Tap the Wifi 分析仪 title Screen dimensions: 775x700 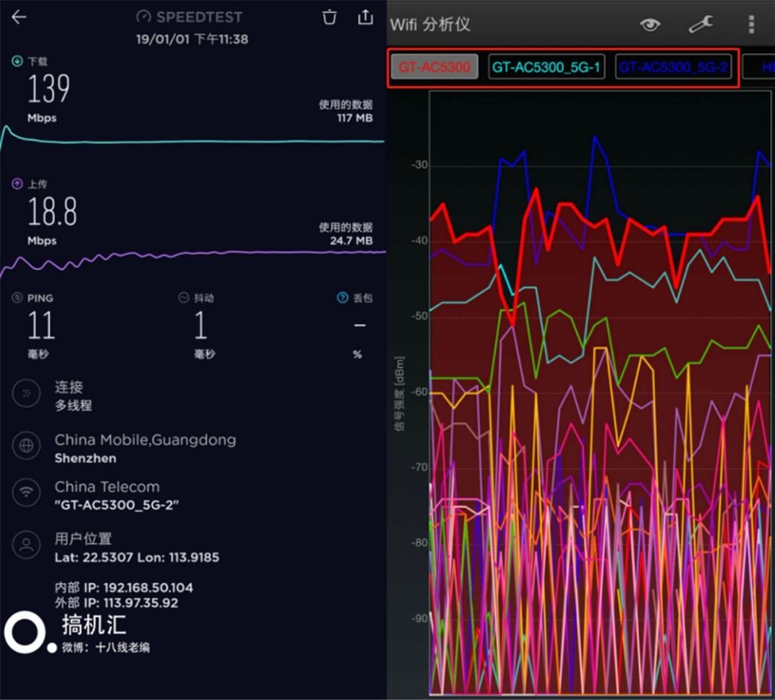(x=430, y=23)
